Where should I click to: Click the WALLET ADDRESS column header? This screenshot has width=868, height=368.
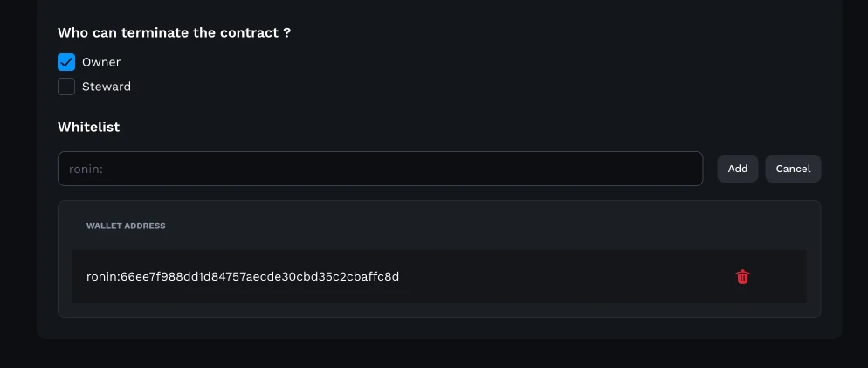126,226
